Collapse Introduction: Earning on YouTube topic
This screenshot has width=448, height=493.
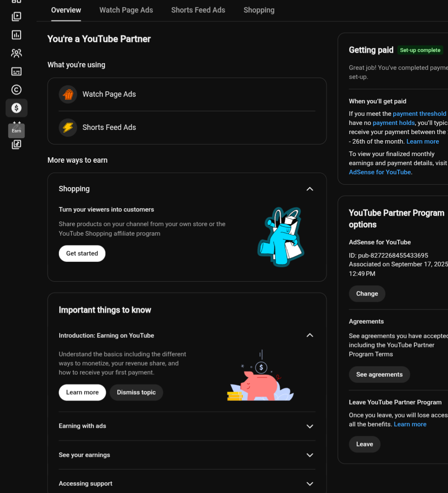310,335
